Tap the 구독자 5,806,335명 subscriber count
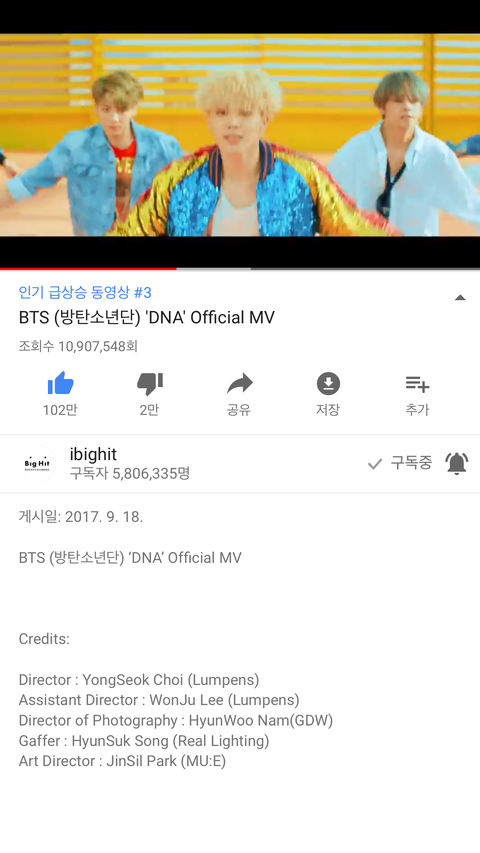The image size is (480, 853). point(130,473)
